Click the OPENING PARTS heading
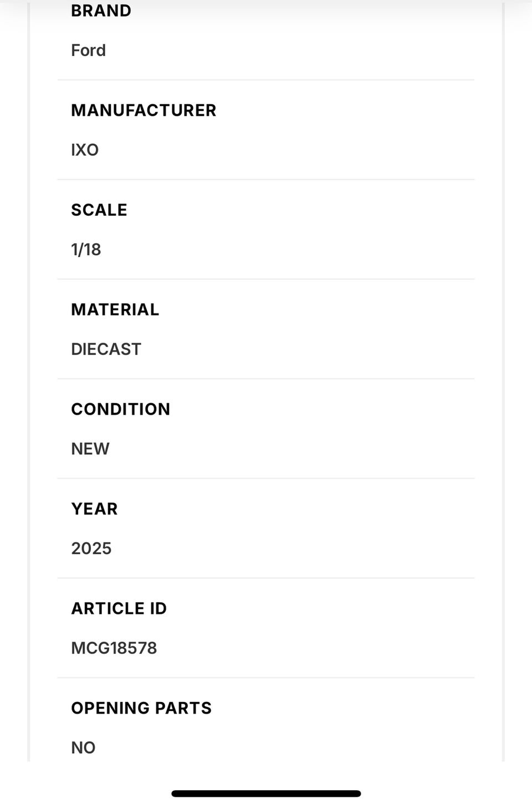The height and width of the screenshot is (808, 532). click(x=141, y=708)
